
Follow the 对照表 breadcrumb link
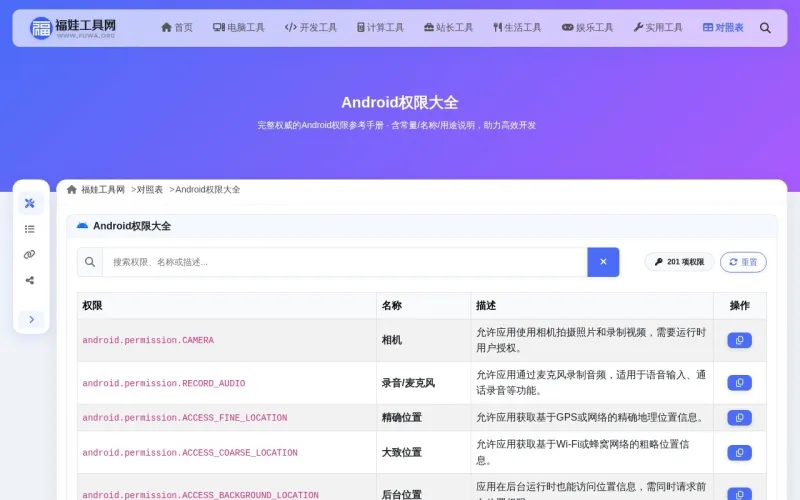click(149, 190)
